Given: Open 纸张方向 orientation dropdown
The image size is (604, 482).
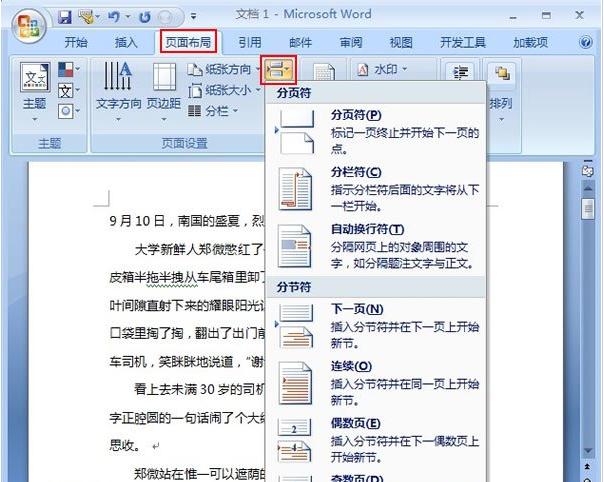Looking at the screenshot, I should [223, 70].
